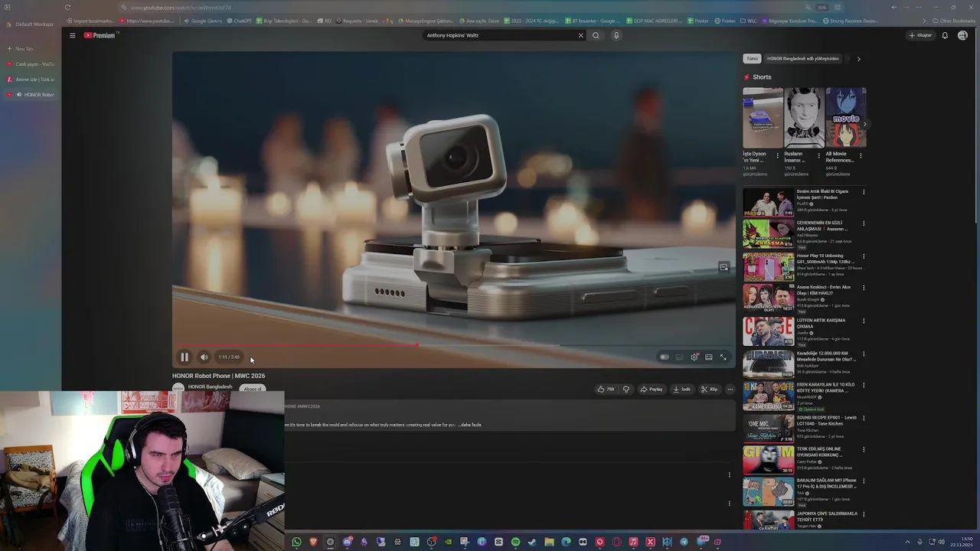The height and width of the screenshot is (551, 980).
Task: Like the video with thumbs up
Action: [x=606, y=390]
